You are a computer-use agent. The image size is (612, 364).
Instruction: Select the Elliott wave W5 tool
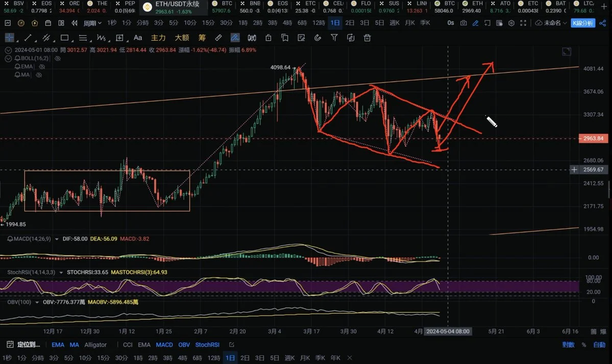point(101,38)
